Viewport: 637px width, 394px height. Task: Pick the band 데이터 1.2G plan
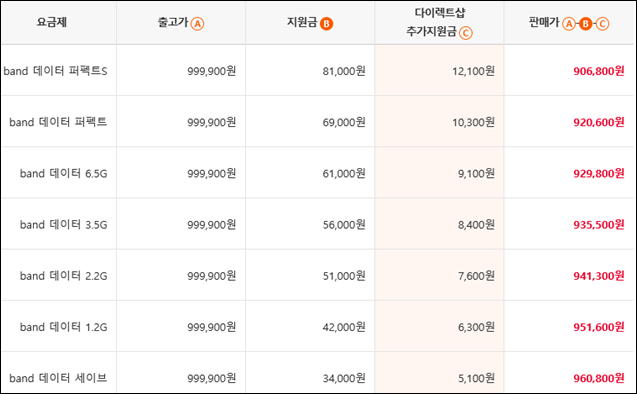pos(63,327)
